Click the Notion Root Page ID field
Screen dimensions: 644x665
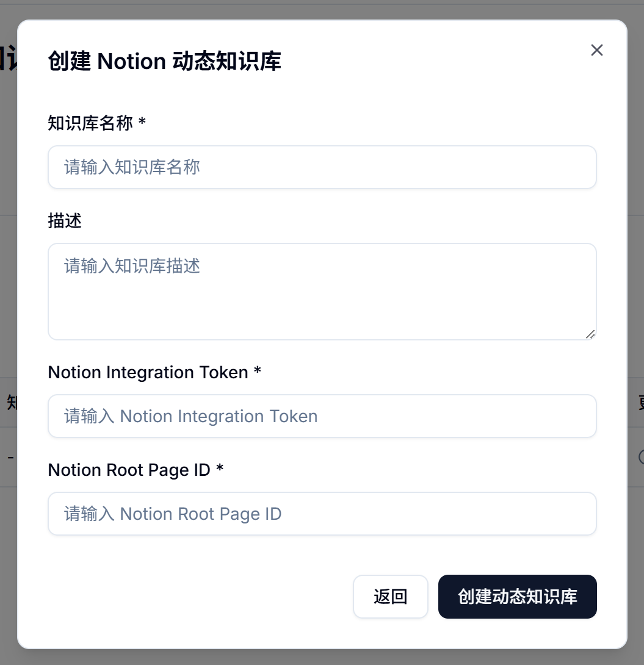(x=322, y=514)
